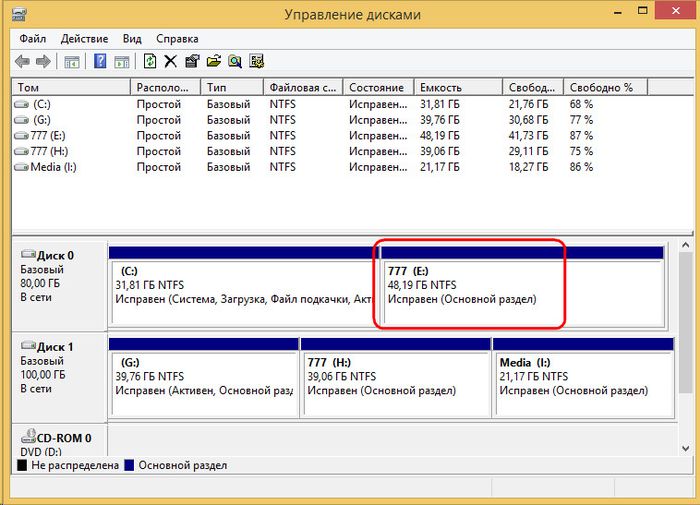Click the Refresh icon in the toolbar

[x=150, y=61]
